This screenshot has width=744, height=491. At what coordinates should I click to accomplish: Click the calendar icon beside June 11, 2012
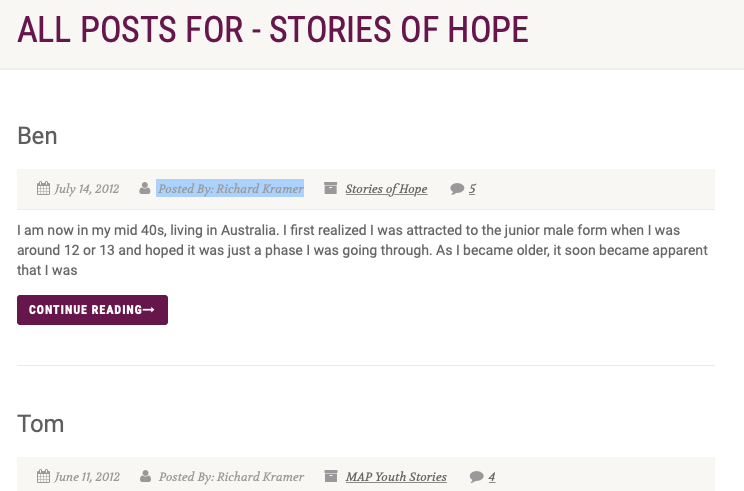43,476
